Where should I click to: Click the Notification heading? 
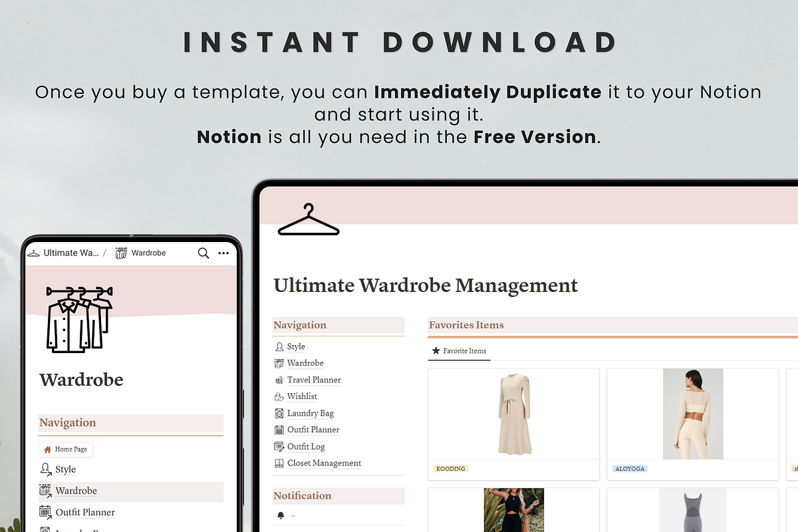point(302,495)
